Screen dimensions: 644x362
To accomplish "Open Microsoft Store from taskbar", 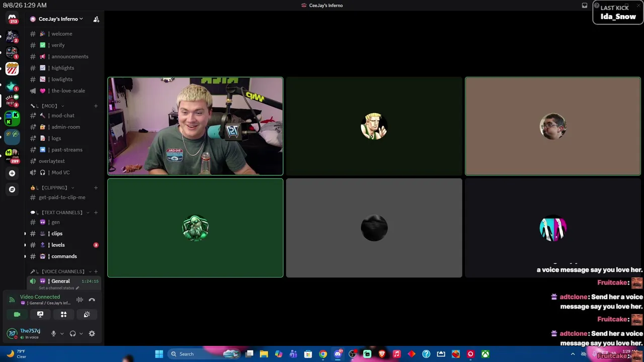I will [308, 354].
